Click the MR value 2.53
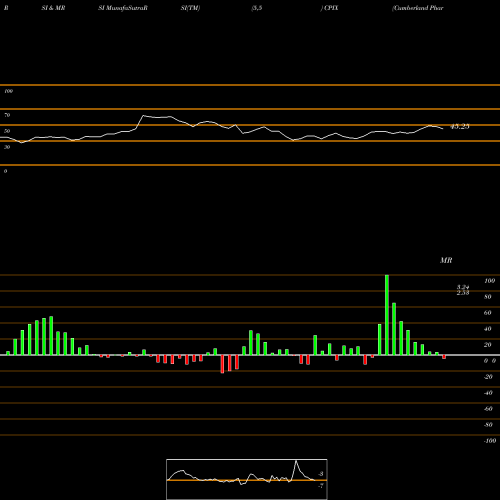The height and width of the screenshot is (500, 500). tap(463, 293)
